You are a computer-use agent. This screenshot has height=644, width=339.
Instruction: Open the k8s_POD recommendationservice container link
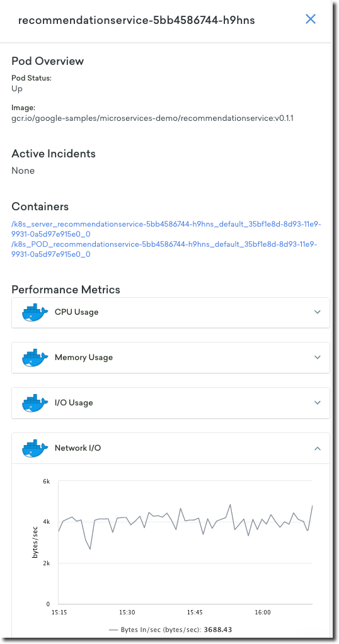[x=164, y=249]
